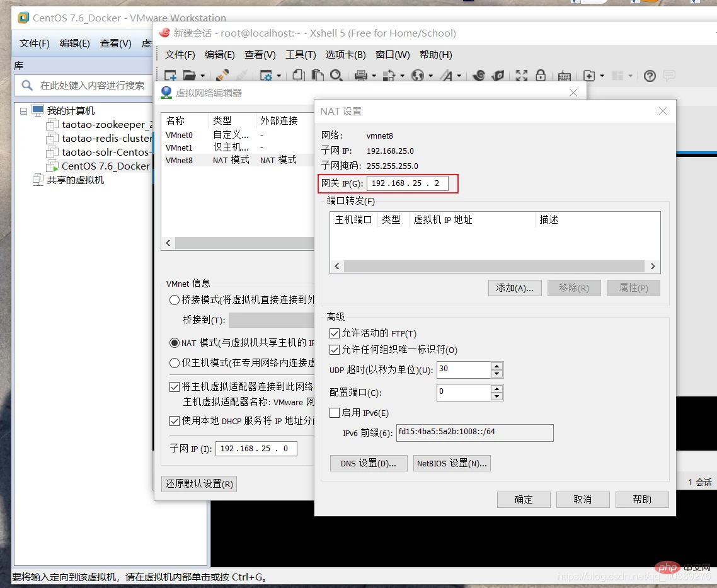The width and height of the screenshot is (717, 588).
Task: Click Open folder icon in Xshell toolbar
Action: pos(189,76)
